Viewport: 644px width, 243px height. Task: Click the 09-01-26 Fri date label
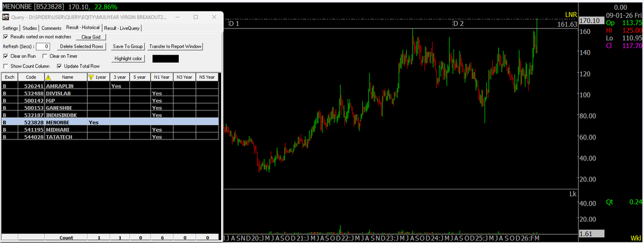[624, 15]
